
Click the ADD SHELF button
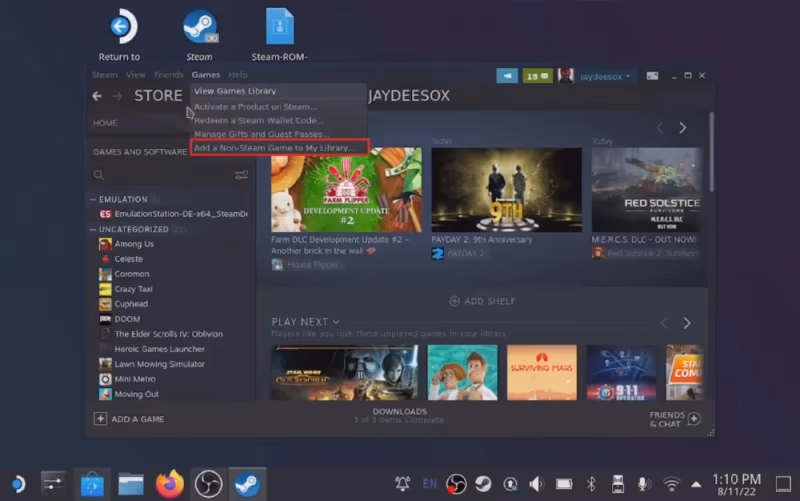(482, 301)
